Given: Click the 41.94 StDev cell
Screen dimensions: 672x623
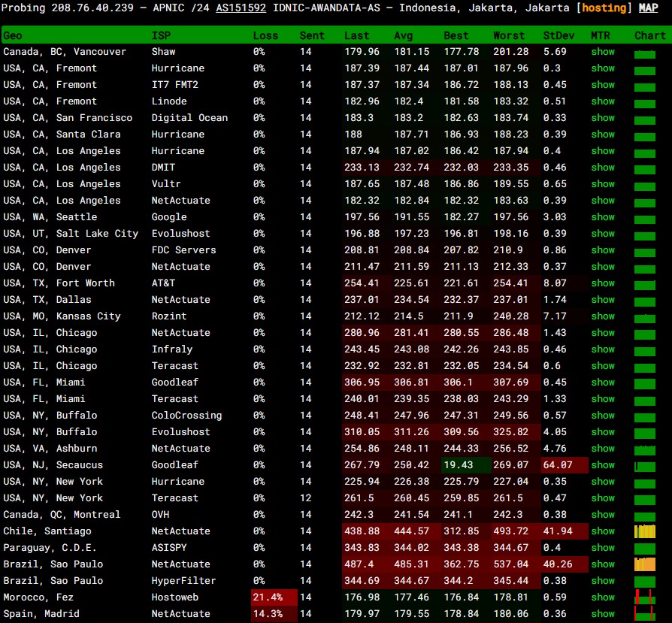Looking at the screenshot, I should pyautogui.click(x=565, y=531).
